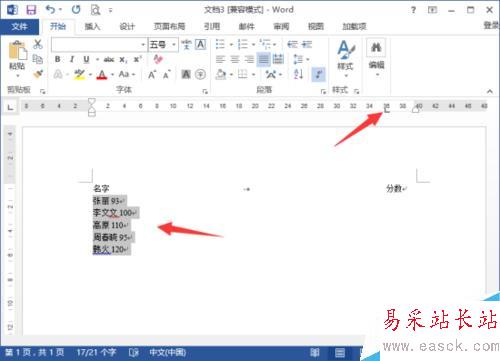Click the Grow Font icon
The width and height of the screenshot is (500, 361).
[152, 74]
